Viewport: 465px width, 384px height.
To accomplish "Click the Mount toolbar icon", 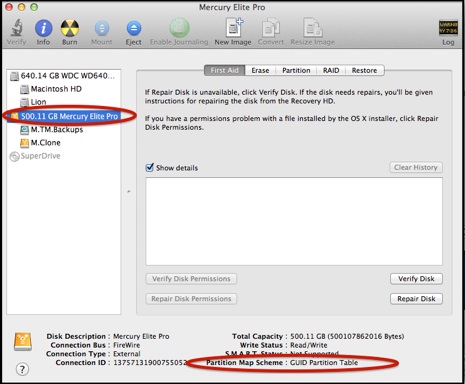I will [102, 28].
